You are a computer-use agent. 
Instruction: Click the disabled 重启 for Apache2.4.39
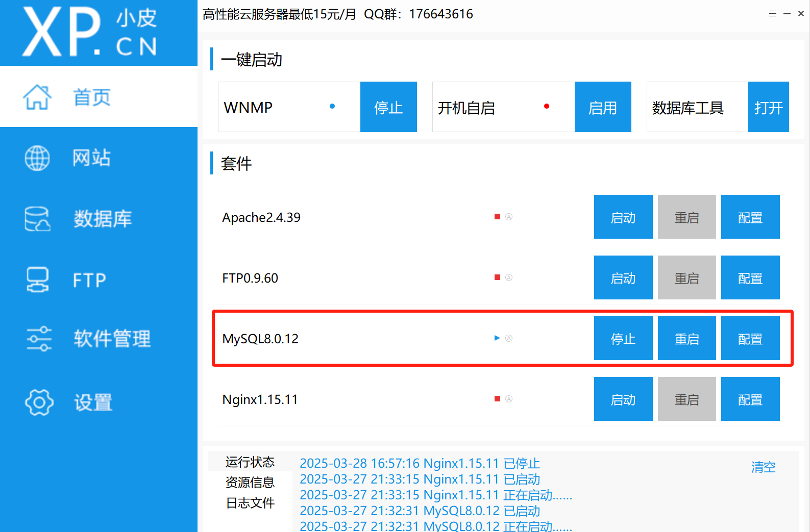click(687, 217)
